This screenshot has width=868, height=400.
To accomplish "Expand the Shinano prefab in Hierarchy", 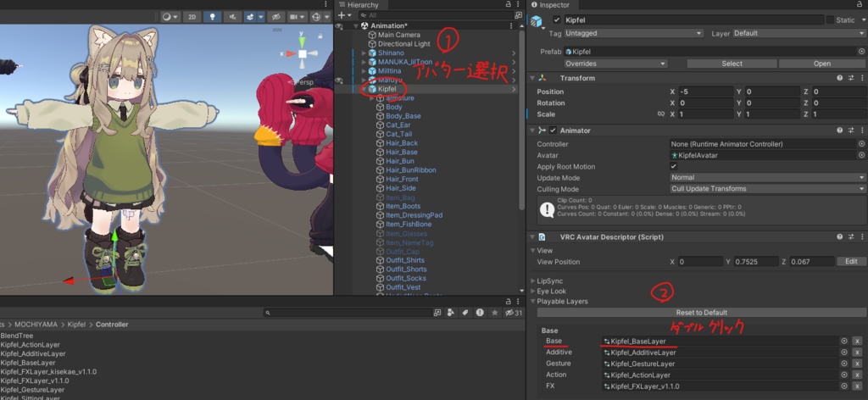I will (364, 53).
